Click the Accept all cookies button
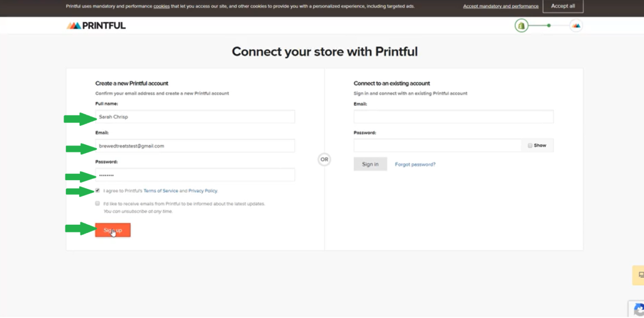Image resolution: width=644 pixels, height=318 pixels. pos(563,6)
